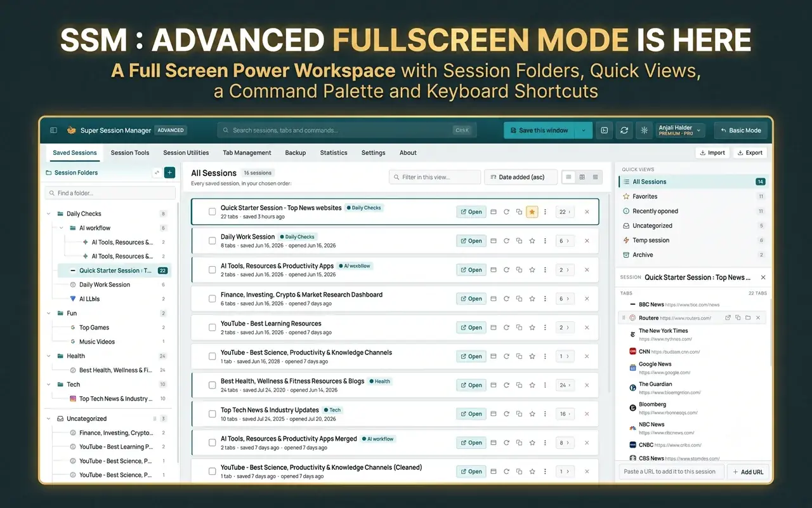Open more options for Quick Starter Session
This screenshot has width=812, height=508.
click(545, 211)
